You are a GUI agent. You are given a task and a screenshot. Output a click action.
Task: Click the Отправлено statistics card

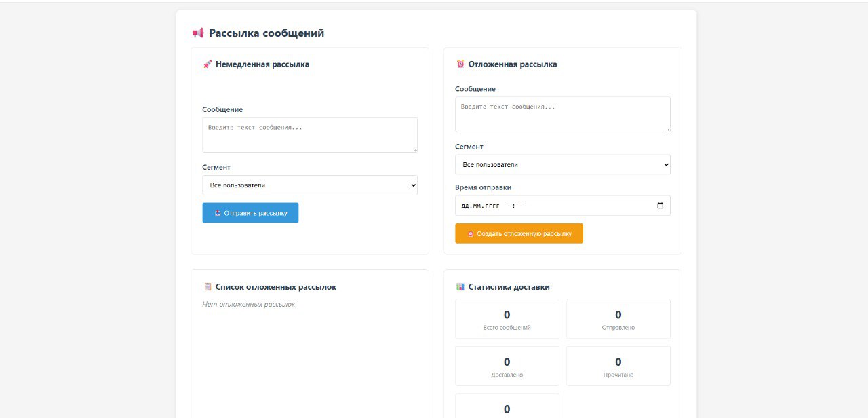(x=618, y=319)
